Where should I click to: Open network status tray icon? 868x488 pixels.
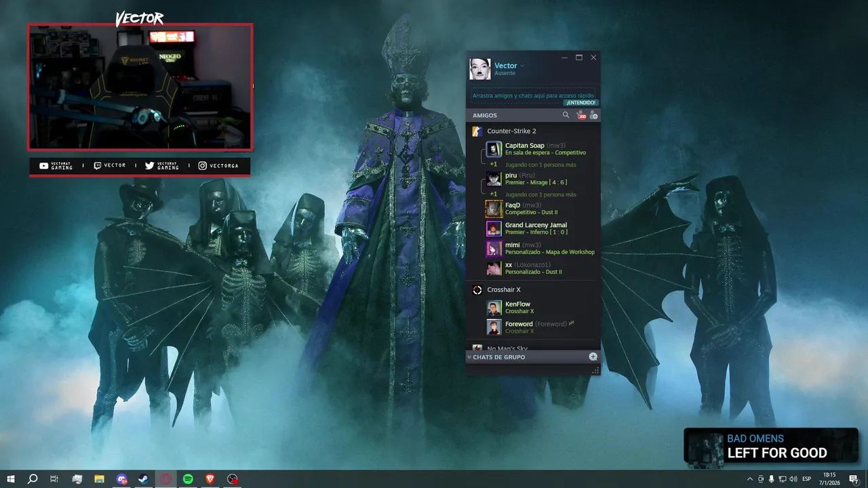tap(783, 479)
